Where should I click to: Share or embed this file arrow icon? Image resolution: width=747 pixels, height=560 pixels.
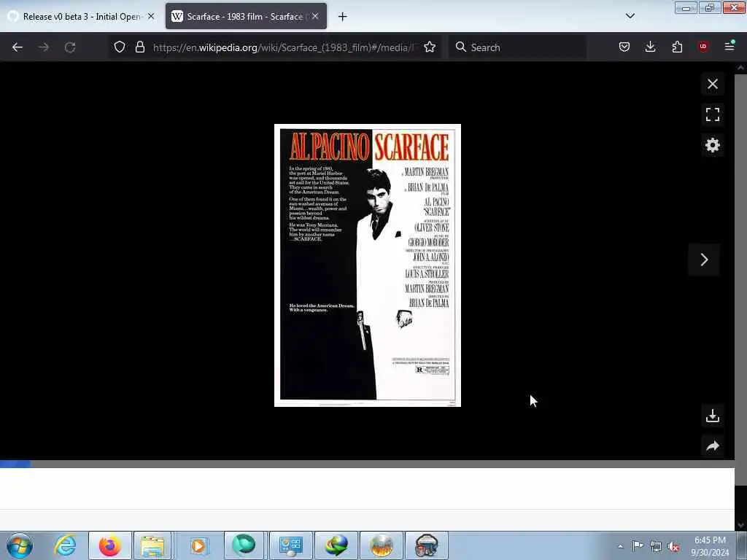click(712, 446)
